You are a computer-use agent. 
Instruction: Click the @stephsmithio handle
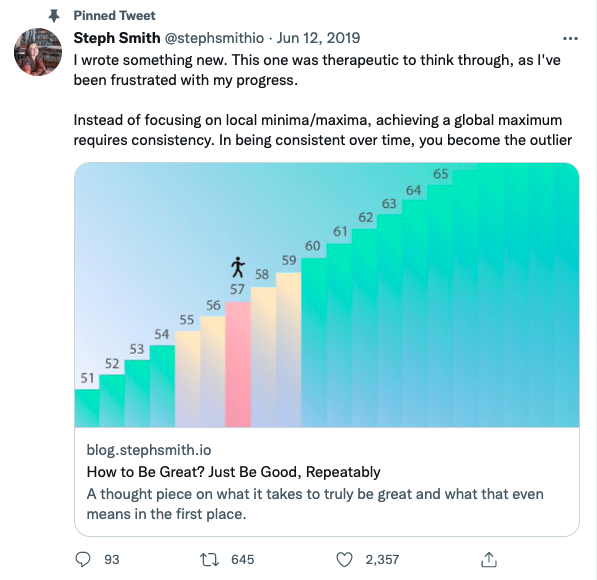pos(214,38)
